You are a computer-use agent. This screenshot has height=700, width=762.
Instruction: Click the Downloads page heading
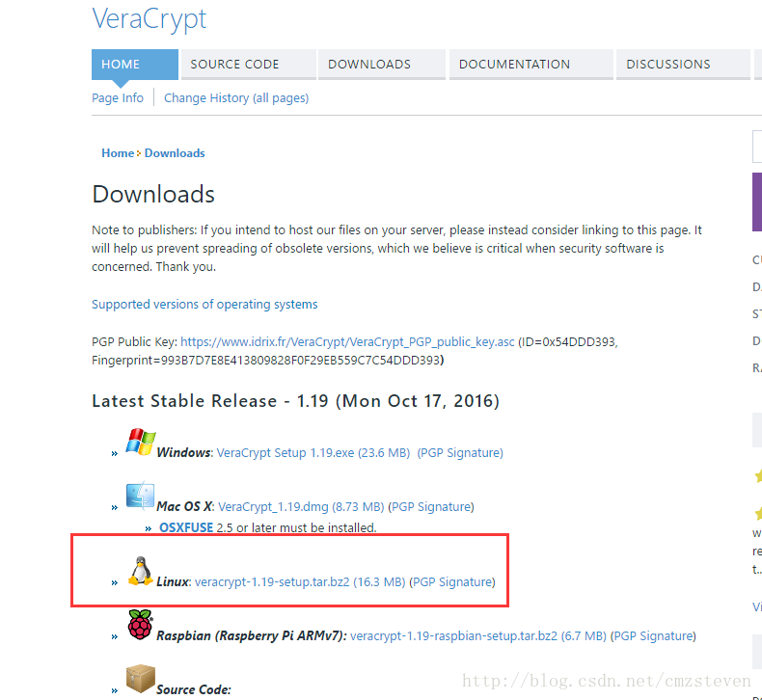(x=153, y=195)
